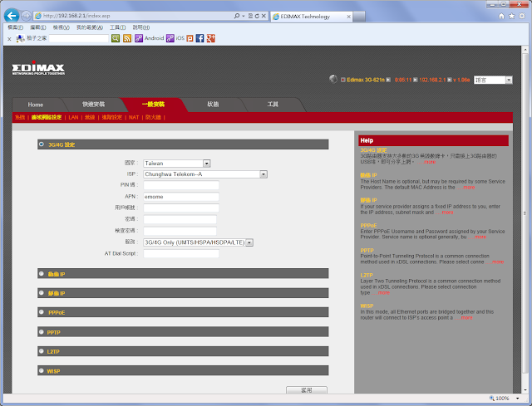This screenshot has height=406, width=532.
Task: Open the 3G/4G Only mode dropdown
Action: point(198,242)
